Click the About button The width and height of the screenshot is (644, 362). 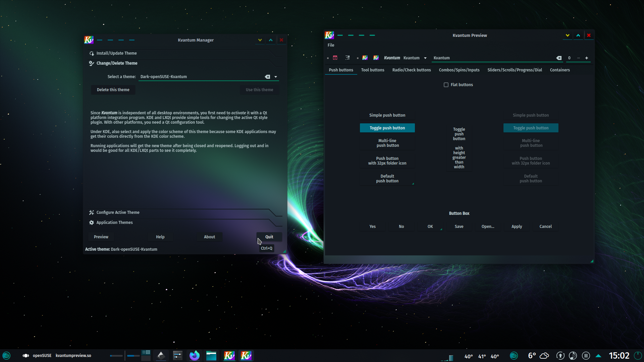pyautogui.click(x=210, y=237)
